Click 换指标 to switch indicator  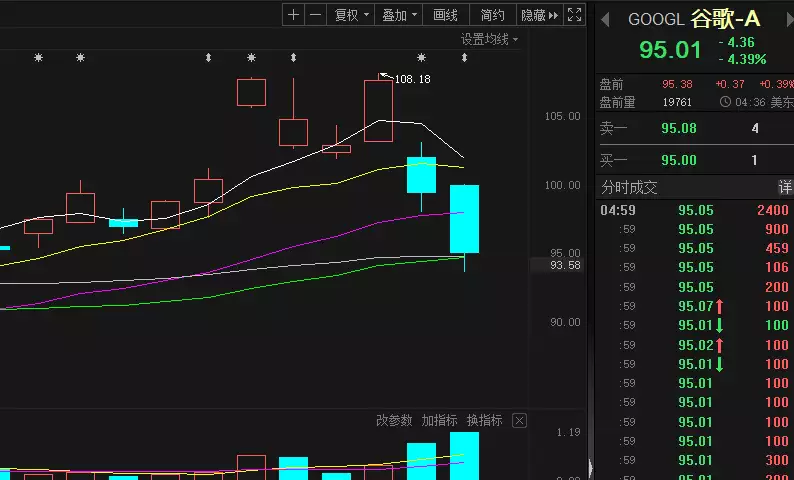tap(484, 421)
